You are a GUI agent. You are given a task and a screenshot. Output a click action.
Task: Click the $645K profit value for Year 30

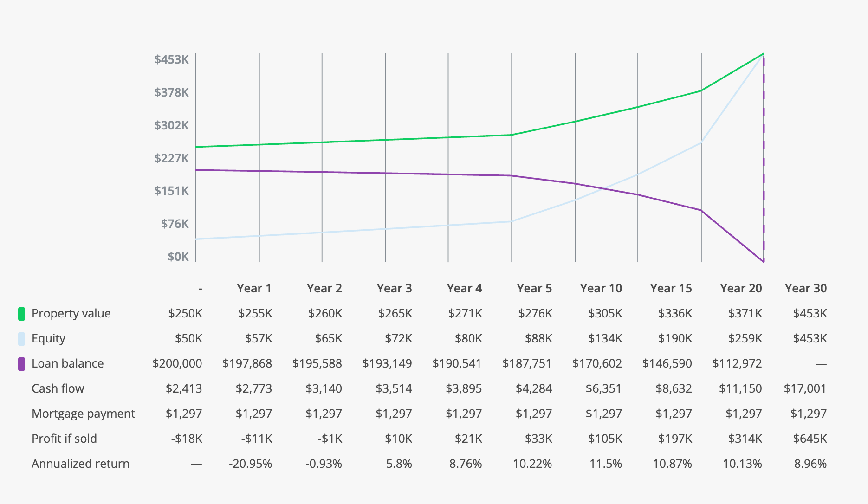tap(810, 439)
